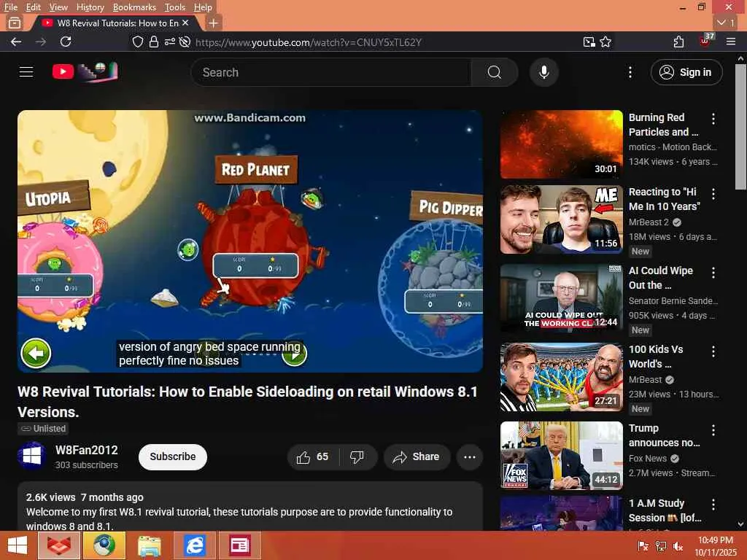The image size is (747, 560).
Task: Toggle picture-in-picture icon in address bar
Action: 589,42
